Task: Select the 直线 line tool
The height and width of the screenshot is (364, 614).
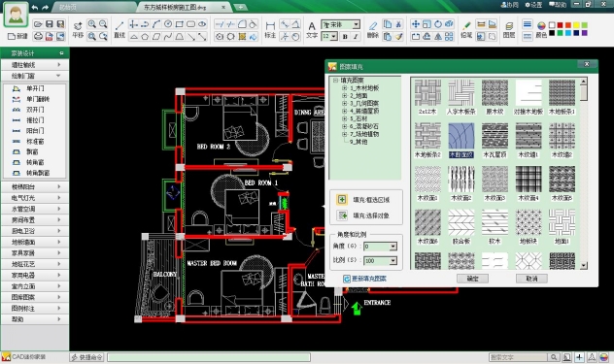Action: coord(119,30)
